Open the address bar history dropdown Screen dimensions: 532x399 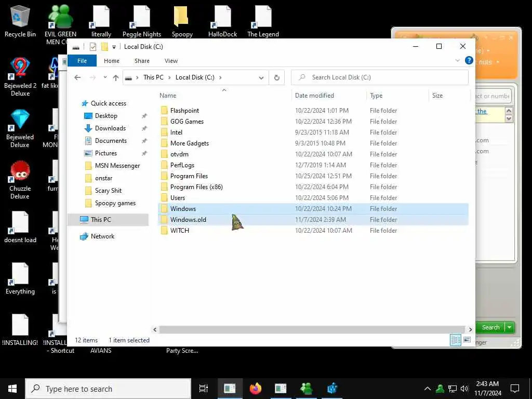point(261,78)
